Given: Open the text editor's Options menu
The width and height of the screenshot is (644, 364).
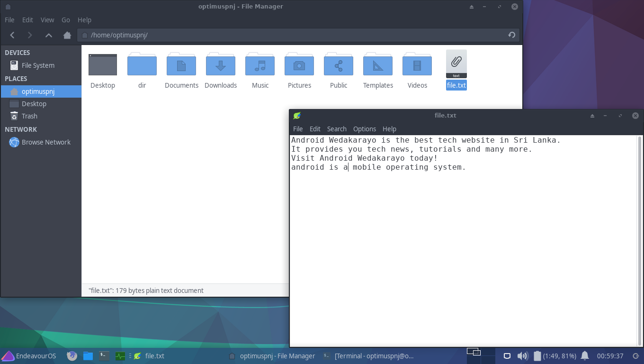Looking at the screenshot, I should (365, 129).
